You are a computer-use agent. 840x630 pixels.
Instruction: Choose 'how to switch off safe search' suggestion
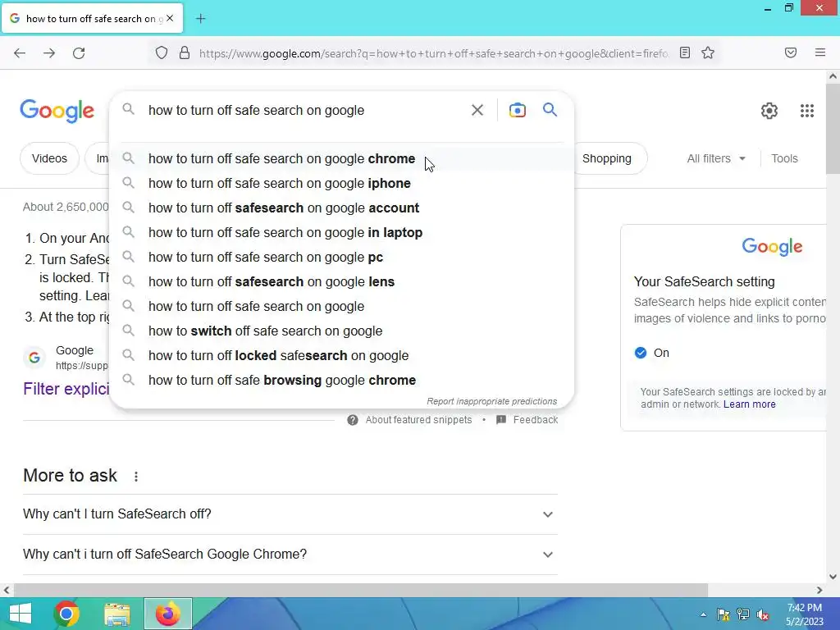pyautogui.click(x=342, y=331)
